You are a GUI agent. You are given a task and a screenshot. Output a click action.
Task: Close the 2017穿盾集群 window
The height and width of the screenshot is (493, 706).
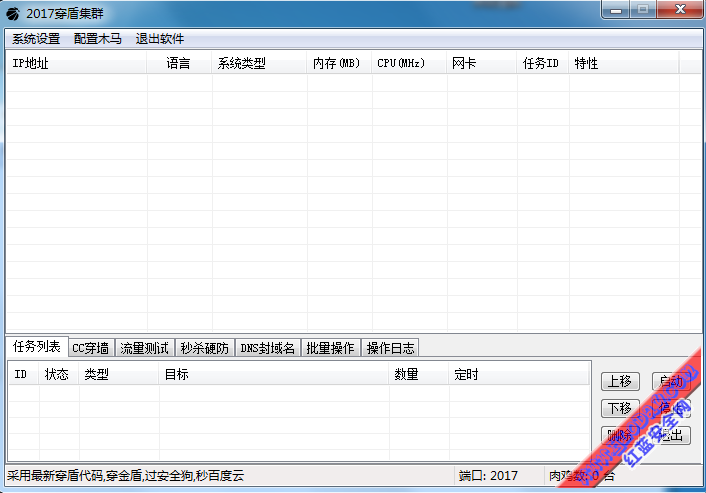(x=680, y=9)
